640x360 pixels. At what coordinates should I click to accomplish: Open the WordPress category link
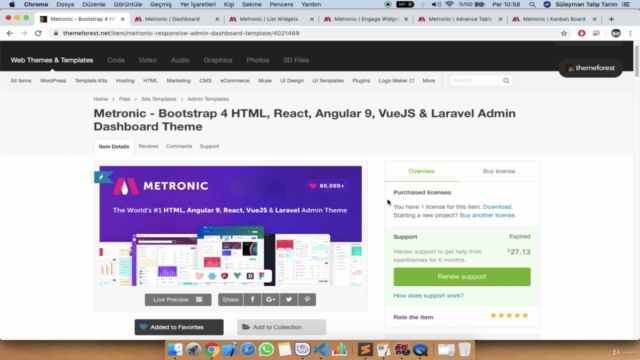[53, 81]
